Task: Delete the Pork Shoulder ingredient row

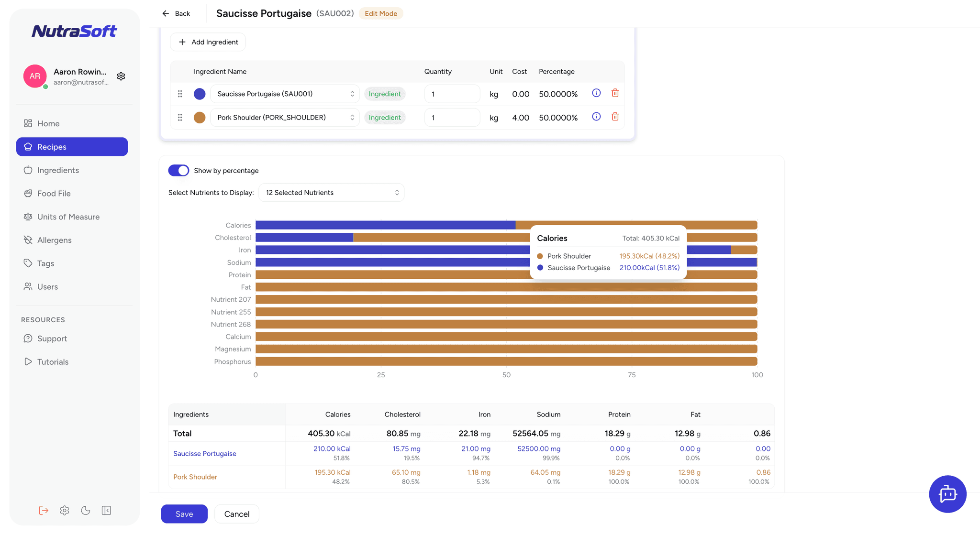Action: point(615,116)
